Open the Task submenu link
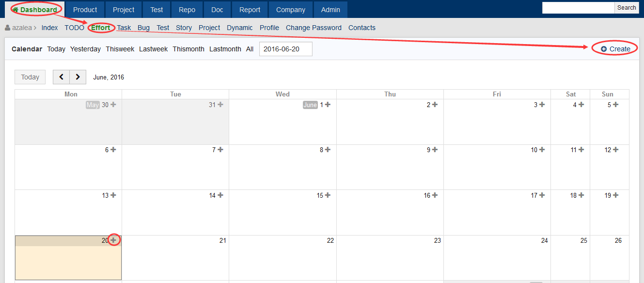This screenshot has height=283, width=644. [124, 28]
